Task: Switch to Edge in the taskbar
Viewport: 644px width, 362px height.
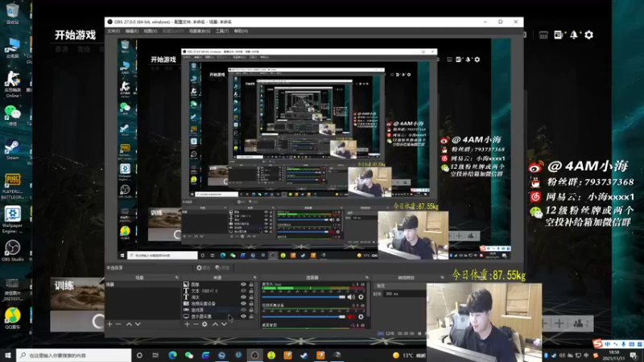Action: 172,356
